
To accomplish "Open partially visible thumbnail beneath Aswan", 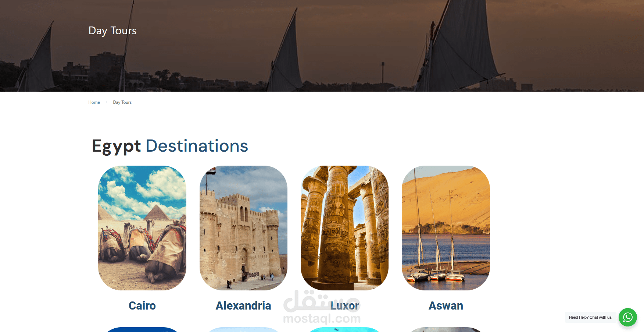I will [446, 329].
